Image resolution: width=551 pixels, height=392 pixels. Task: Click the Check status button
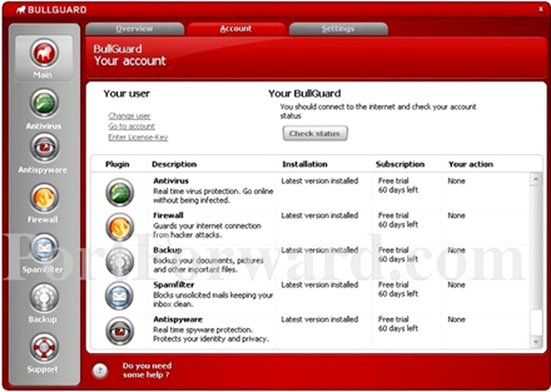[315, 134]
